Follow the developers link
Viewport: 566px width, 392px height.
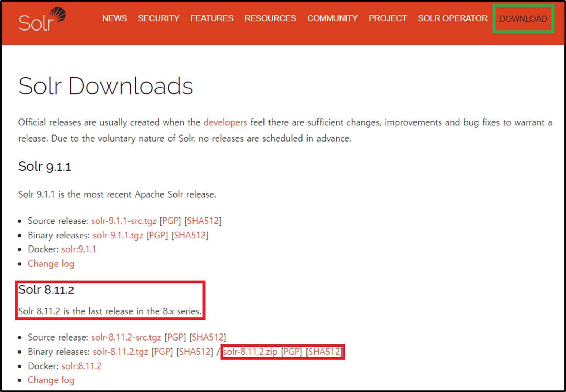point(225,122)
